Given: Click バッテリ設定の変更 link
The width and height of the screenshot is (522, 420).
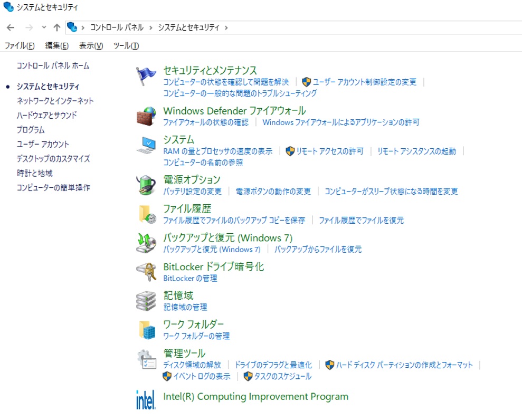Looking at the screenshot, I should click(193, 191).
